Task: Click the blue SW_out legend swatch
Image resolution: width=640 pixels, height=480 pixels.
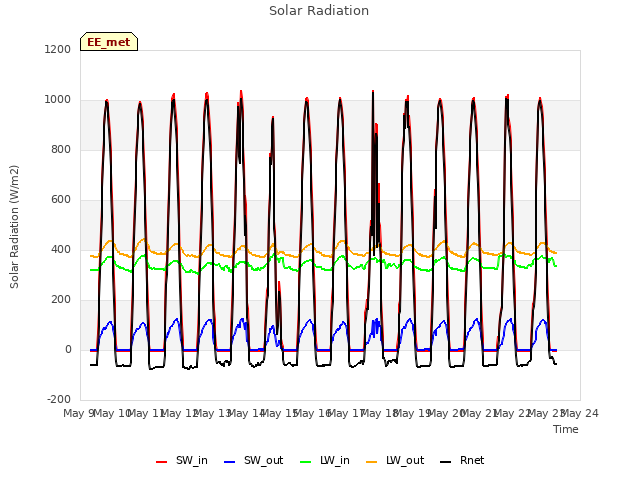Action: [x=230, y=462]
